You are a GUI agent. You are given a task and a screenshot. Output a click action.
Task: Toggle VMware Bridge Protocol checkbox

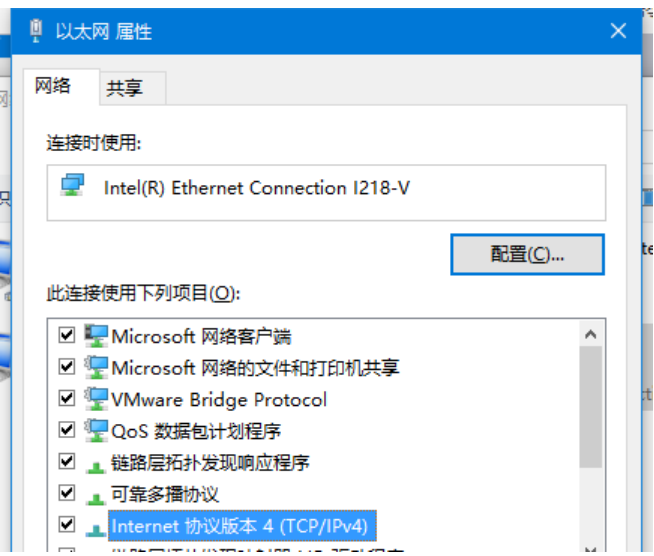coord(67,398)
